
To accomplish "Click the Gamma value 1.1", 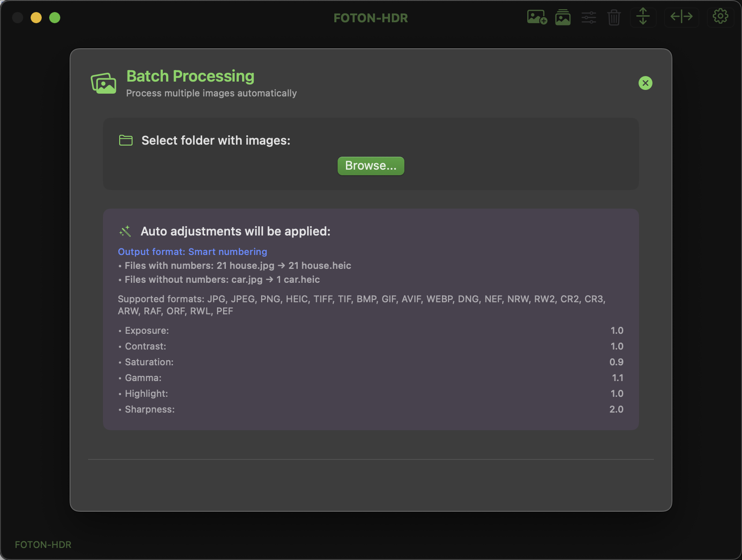I will 618,378.
